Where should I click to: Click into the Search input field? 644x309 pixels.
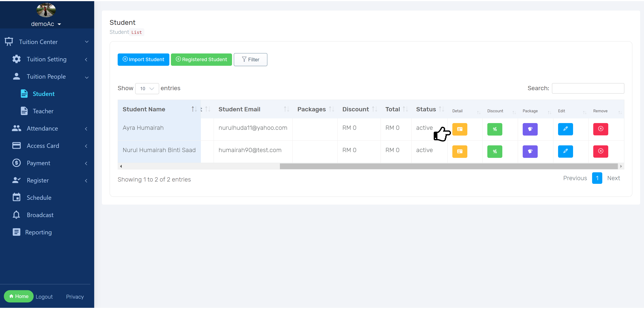click(588, 88)
